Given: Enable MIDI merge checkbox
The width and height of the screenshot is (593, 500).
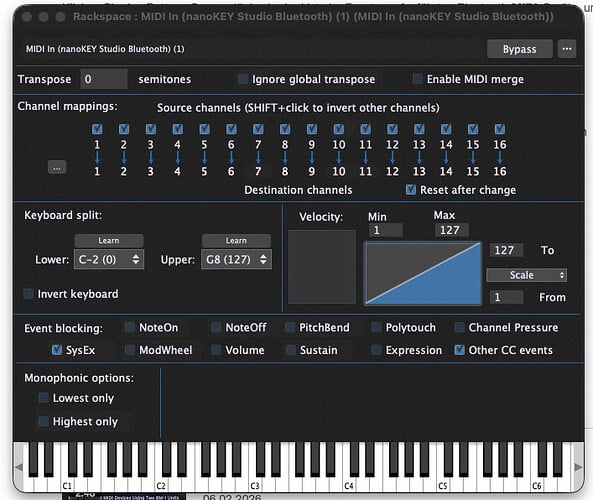Looking at the screenshot, I should coord(418,79).
